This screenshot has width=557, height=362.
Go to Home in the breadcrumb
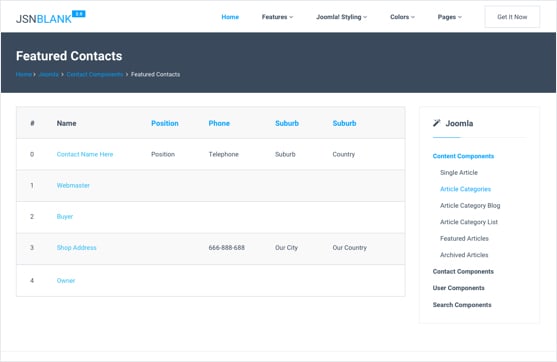click(x=24, y=74)
